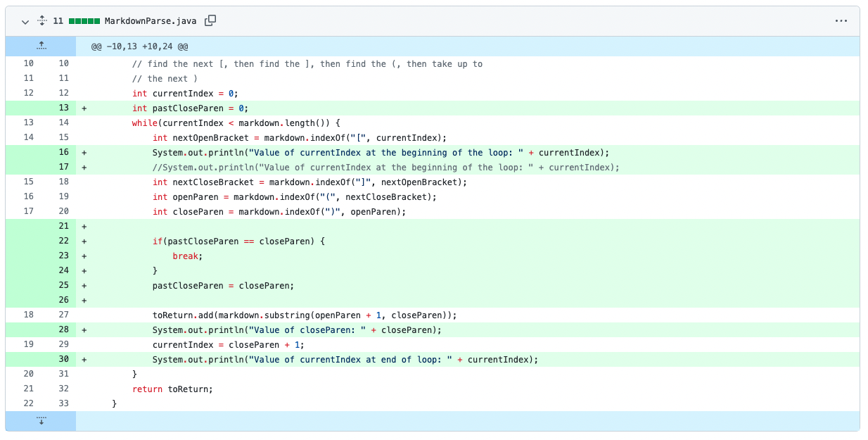Select new line number 16
Viewport: 868px width, 440px height.
[x=63, y=153]
